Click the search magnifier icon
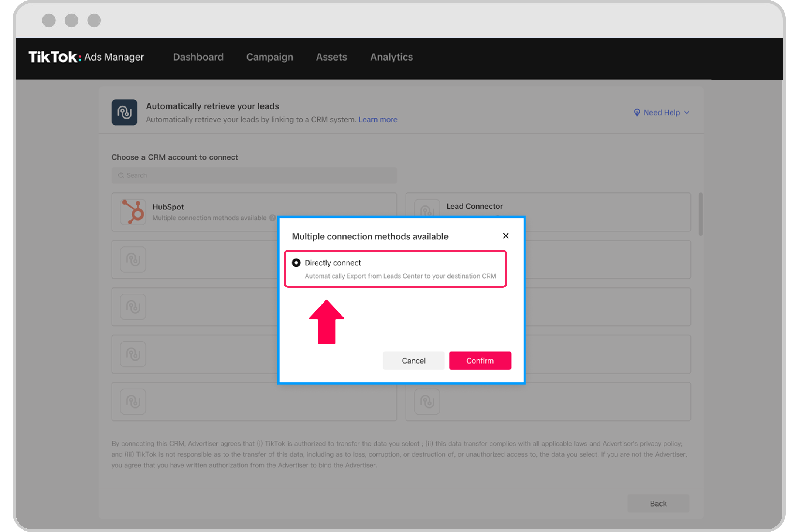Image resolution: width=798 pixels, height=532 pixels. [121, 175]
